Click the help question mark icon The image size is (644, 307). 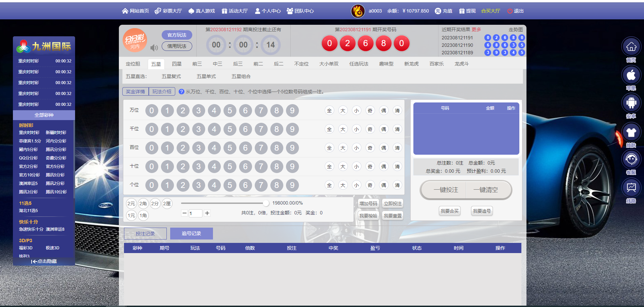click(x=181, y=92)
